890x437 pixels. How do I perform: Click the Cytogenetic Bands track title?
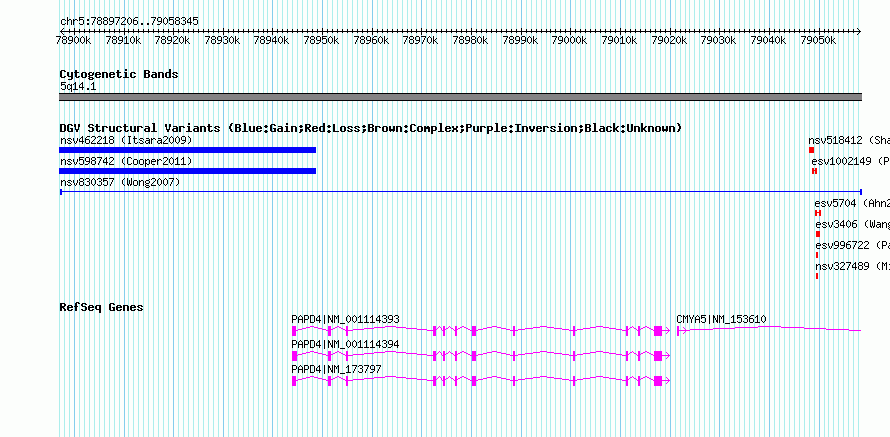(x=119, y=74)
